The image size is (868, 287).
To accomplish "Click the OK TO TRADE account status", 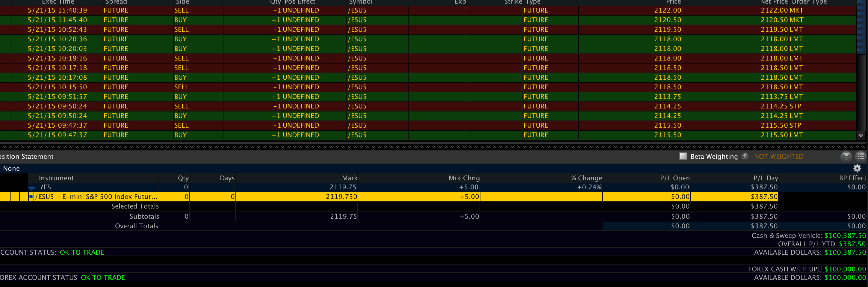I will (82, 252).
